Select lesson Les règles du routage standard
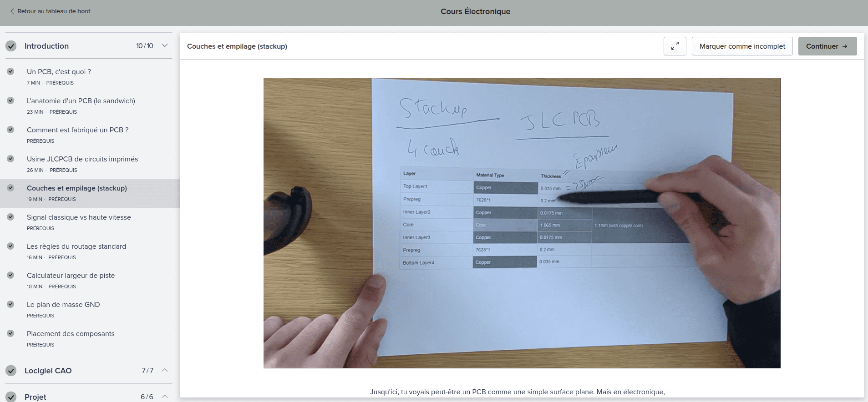Screen dimensions: 868x402 tap(76, 246)
